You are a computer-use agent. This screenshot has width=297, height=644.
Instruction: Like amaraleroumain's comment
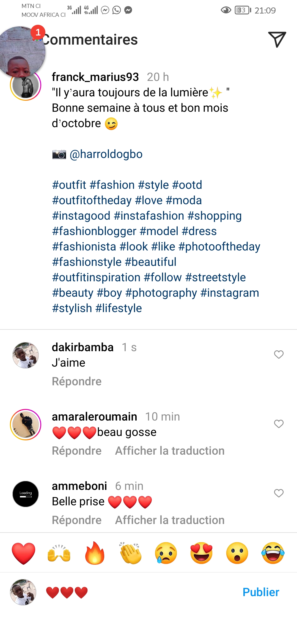click(279, 424)
